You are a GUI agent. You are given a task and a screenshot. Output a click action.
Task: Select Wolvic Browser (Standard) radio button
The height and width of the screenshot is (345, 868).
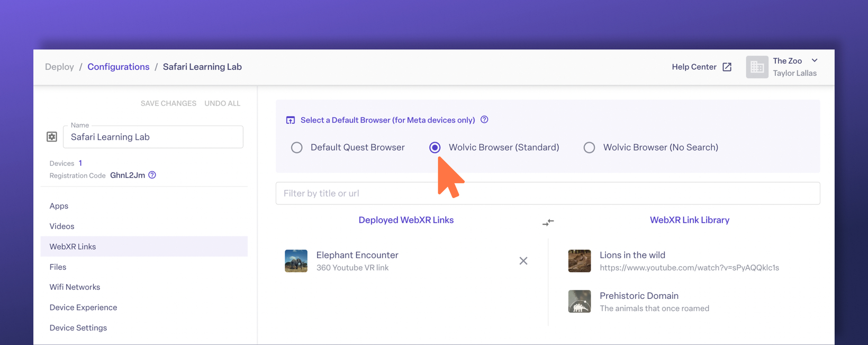coord(435,147)
